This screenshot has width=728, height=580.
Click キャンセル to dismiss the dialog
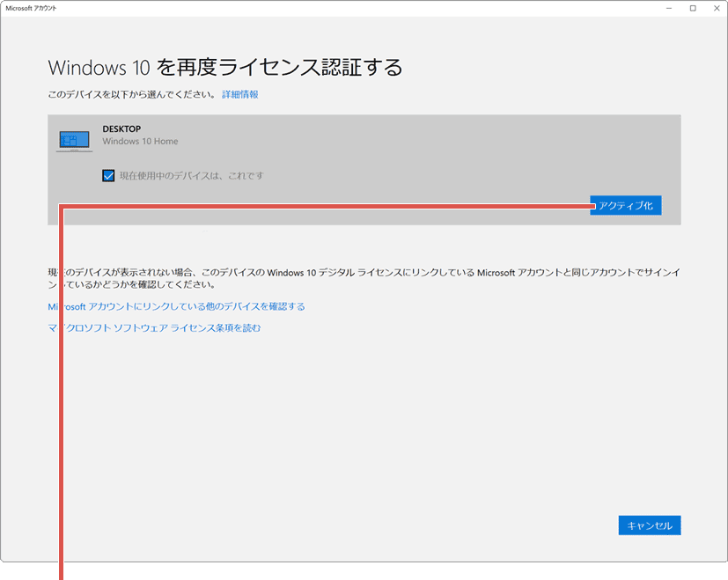(649, 525)
